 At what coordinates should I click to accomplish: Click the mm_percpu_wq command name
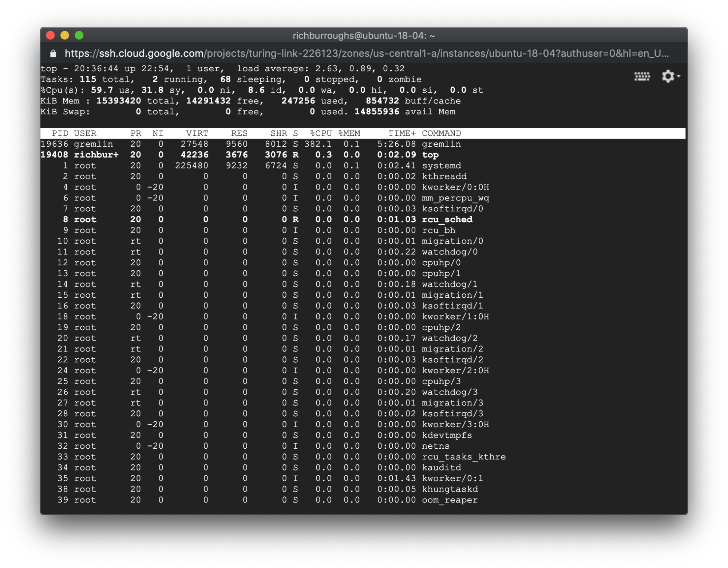[x=455, y=198]
